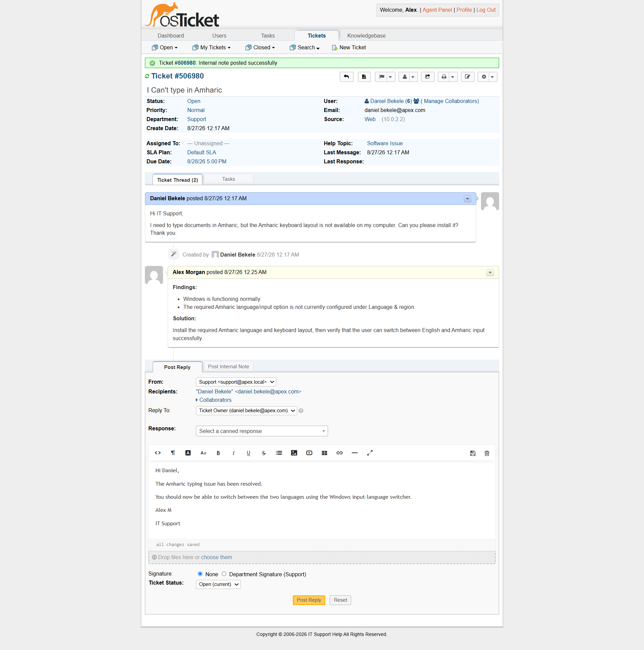Click the post note document icon
Screen dimensions: 644x650
pyautogui.click(x=364, y=77)
